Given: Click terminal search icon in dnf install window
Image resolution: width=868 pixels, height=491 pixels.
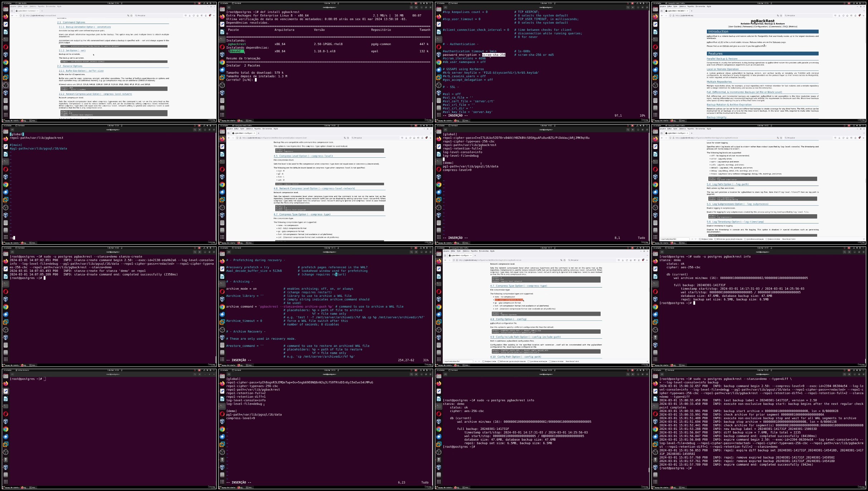Looking at the screenshot, I should point(412,7).
